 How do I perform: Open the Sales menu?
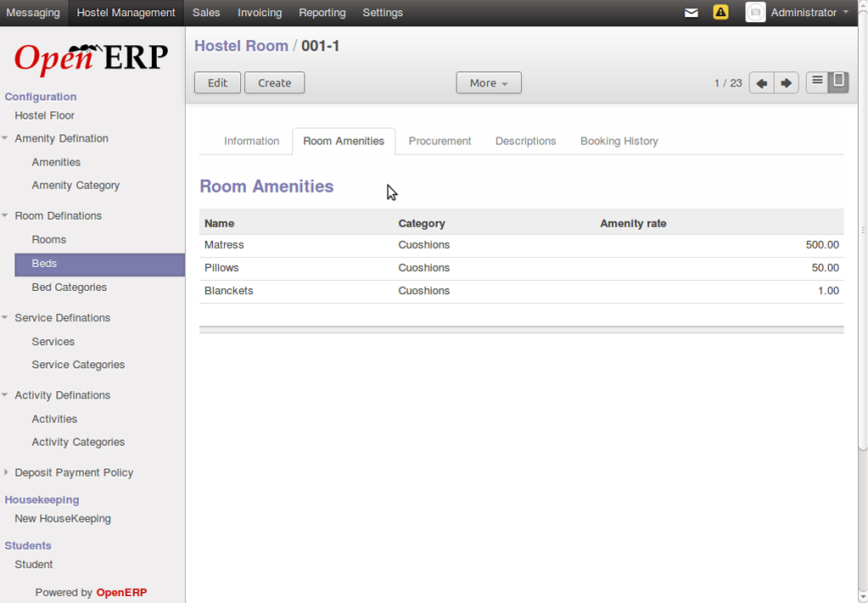[x=206, y=12]
